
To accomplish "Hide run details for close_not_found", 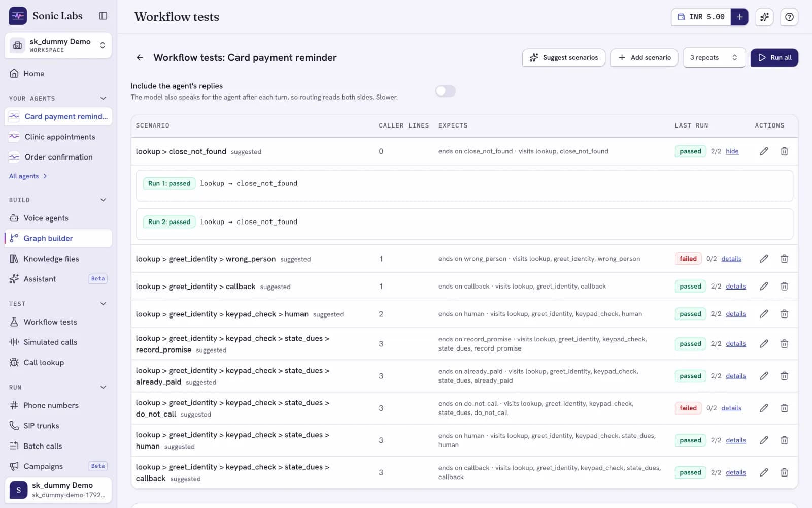I will pos(732,151).
